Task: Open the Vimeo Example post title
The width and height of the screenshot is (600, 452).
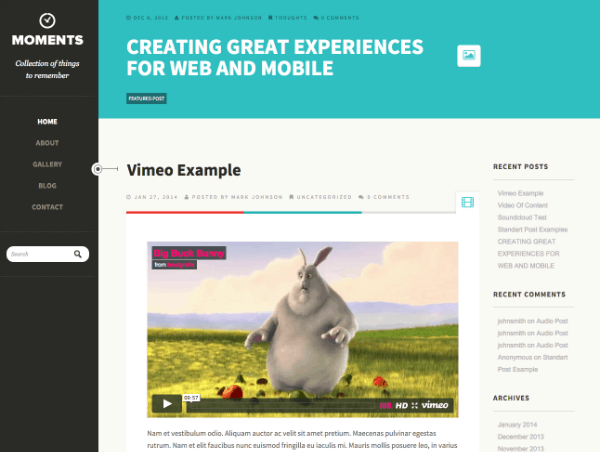Action: [184, 170]
